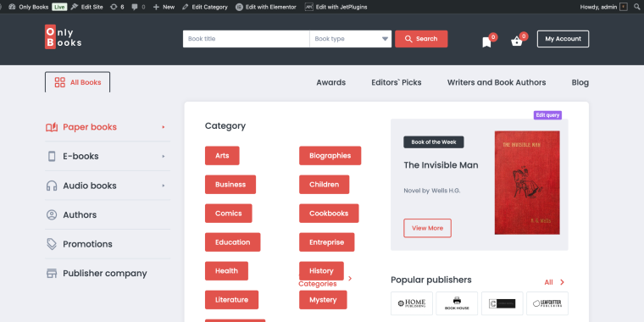Viewport: 644px width, 322px height.
Task: Click the Mystery category button
Action: tap(323, 299)
